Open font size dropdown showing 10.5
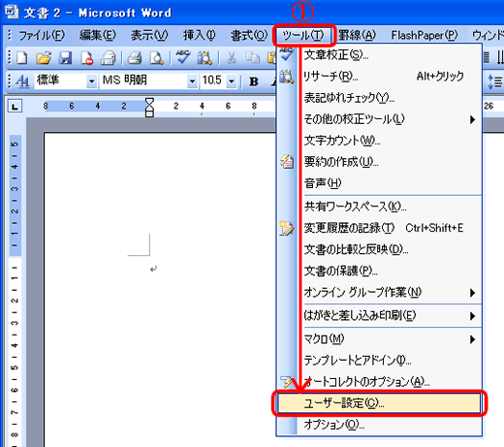 (x=232, y=81)
